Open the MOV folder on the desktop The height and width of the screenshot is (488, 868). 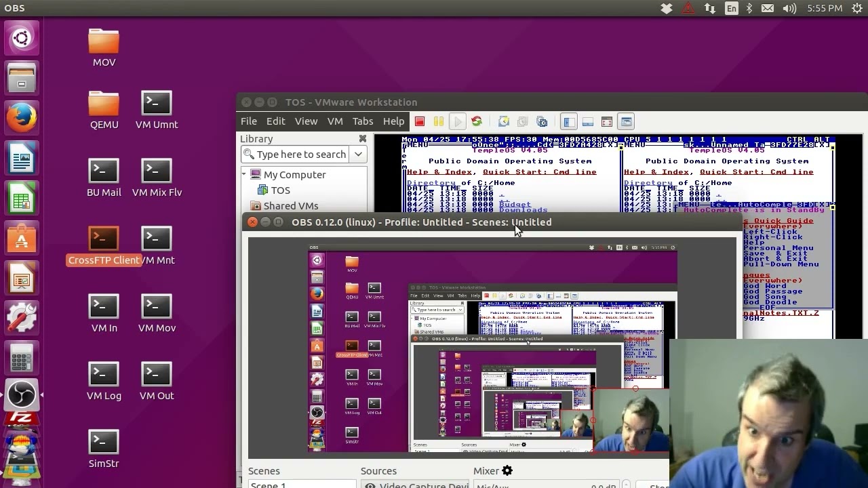coord(104,47)
